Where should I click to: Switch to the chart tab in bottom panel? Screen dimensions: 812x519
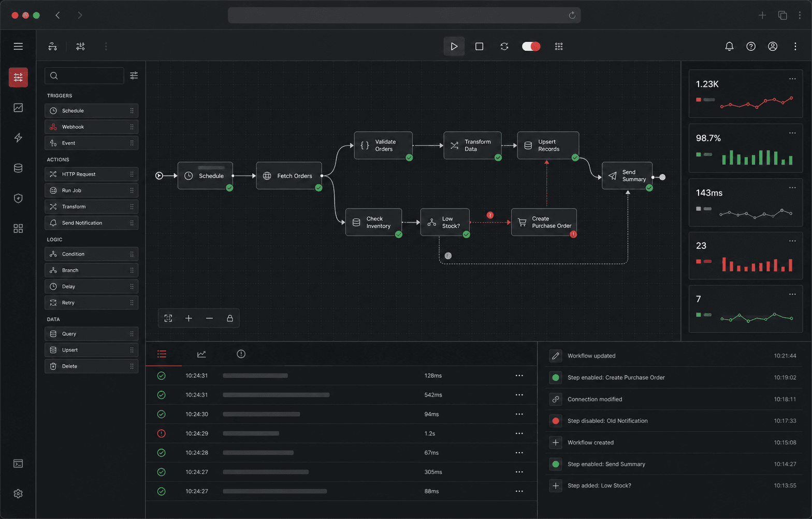201,354
